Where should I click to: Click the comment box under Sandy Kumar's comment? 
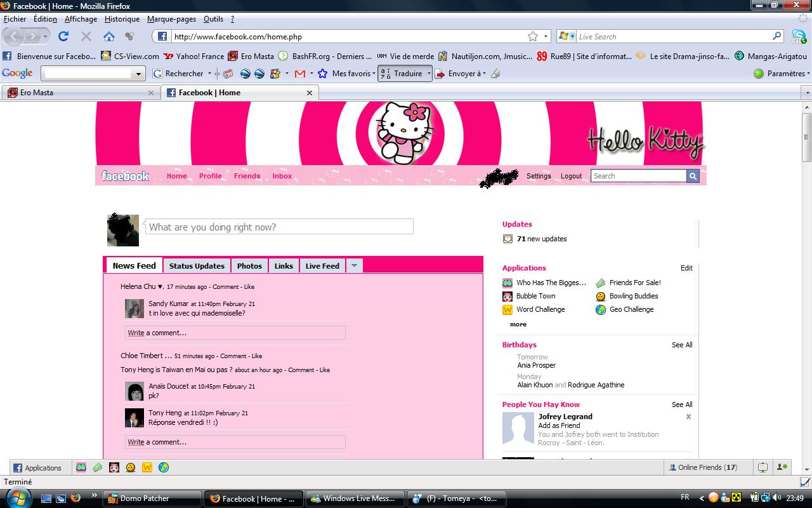click(x=235, y=333)
